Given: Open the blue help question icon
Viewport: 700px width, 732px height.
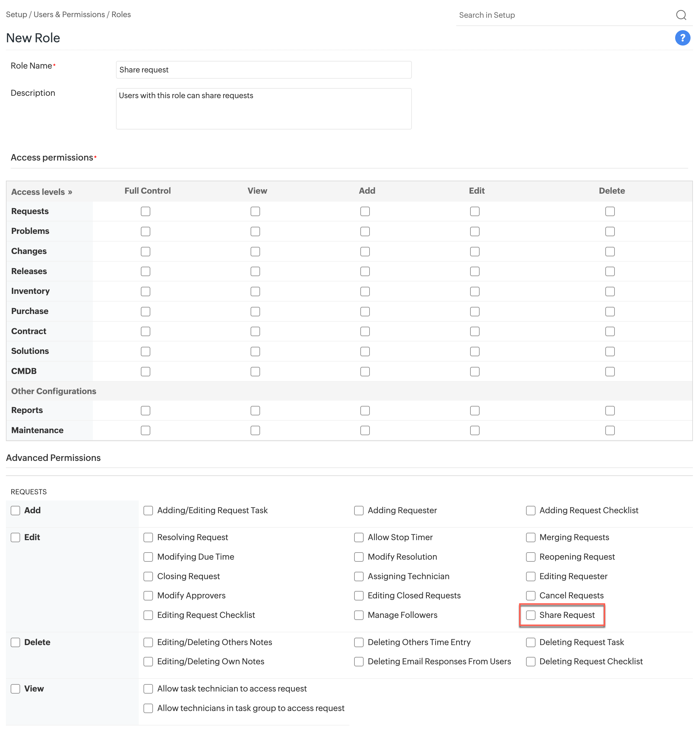Looking at the screenshot, I should tap(682, 38).
